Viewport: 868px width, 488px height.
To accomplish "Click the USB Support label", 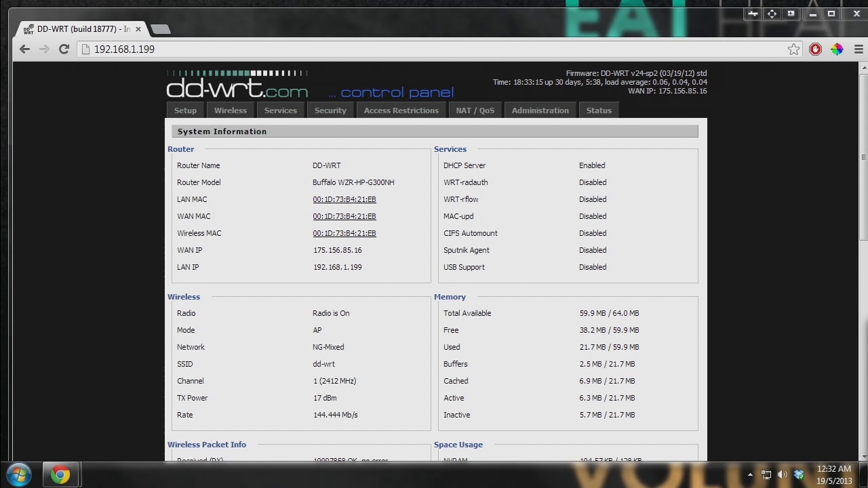I will (x=464, y=267).
